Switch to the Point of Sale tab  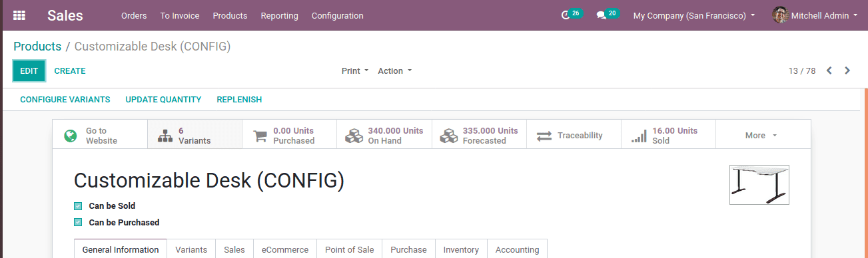(350, 249)
